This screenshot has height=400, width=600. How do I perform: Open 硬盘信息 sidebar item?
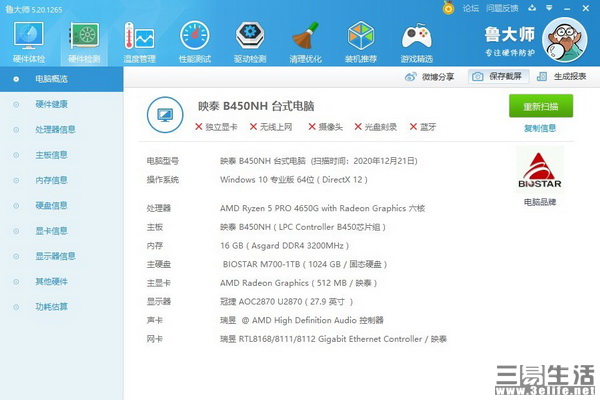[52, 206]
